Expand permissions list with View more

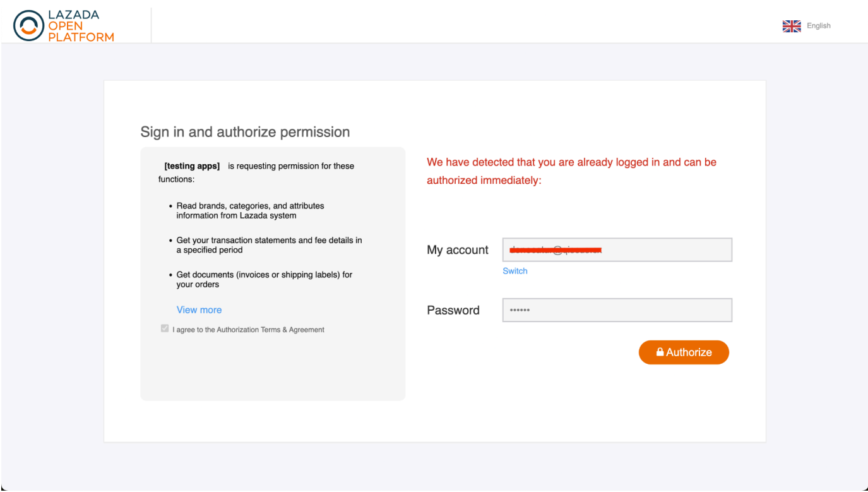click(199, 310)
